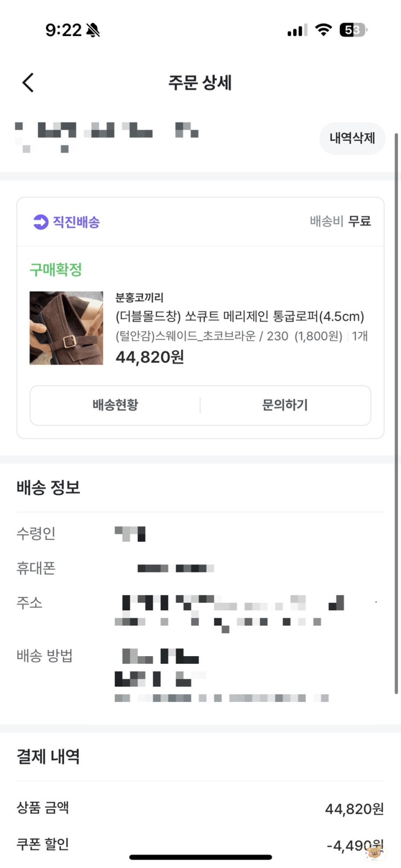Tap the cellular signal bars icon
Screen dimensions: 401x868
297,31
